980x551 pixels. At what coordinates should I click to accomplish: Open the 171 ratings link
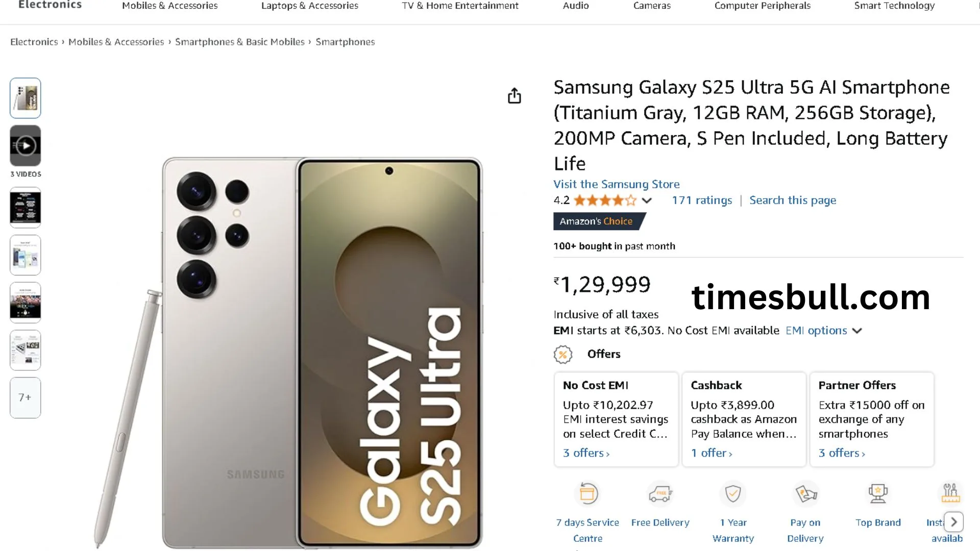coord(702,201)
